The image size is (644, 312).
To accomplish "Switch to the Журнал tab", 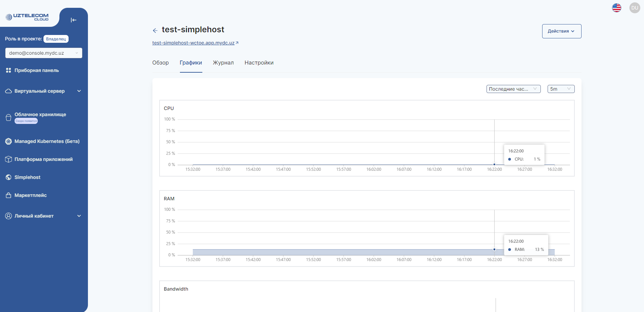I will tap(223, 62).
